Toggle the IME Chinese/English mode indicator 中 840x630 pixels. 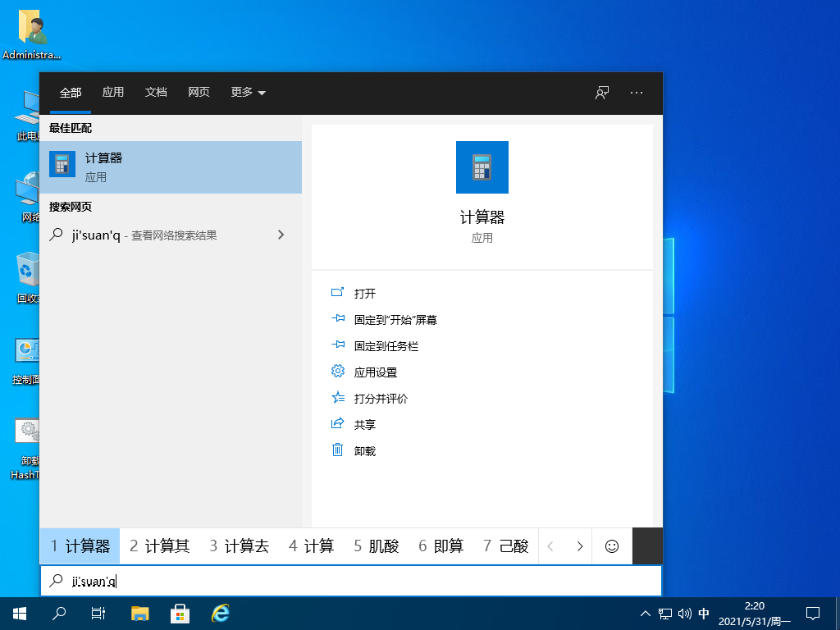point(703,613)
